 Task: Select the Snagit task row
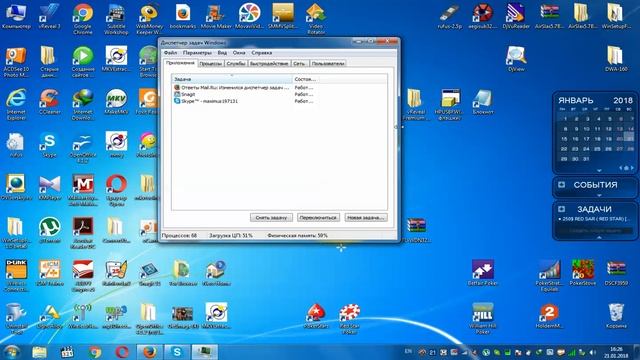(280, 94)
